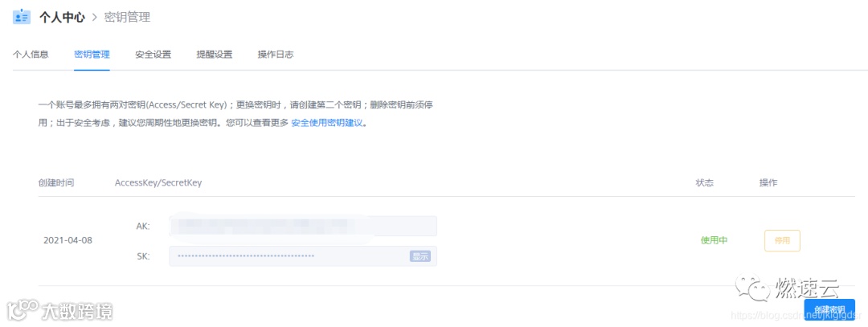
Task: Click the personal center ID card icon
Action: click(x=22, y=17)
